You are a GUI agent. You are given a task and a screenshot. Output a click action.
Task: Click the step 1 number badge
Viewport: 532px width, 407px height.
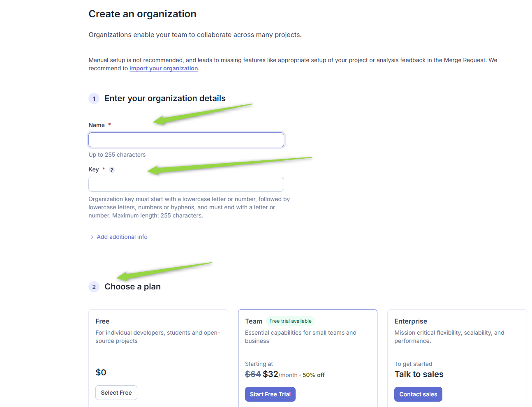point(94,99)
